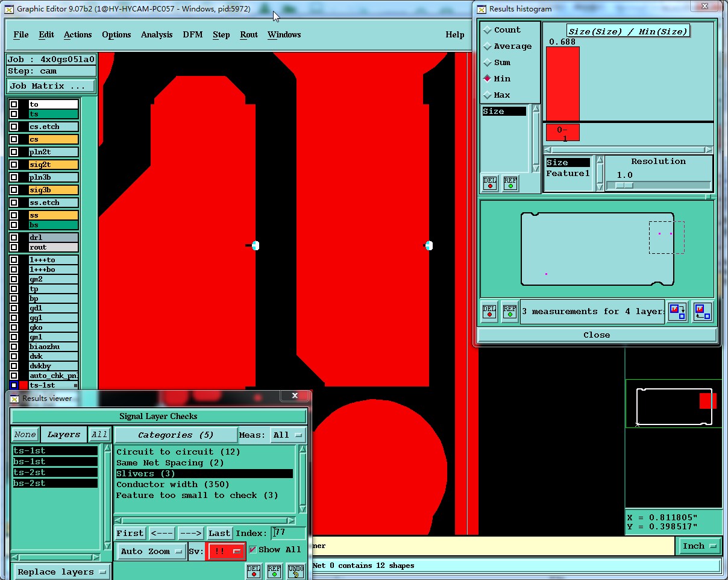Screen dimensions: 728x580
Task: Click REF icon beside measurements status text
Action: pyautogui.click(x=510, y=311)
